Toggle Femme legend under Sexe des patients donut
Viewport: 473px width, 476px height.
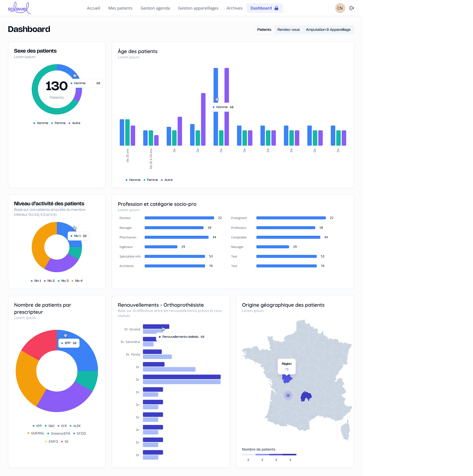[58, 123]
